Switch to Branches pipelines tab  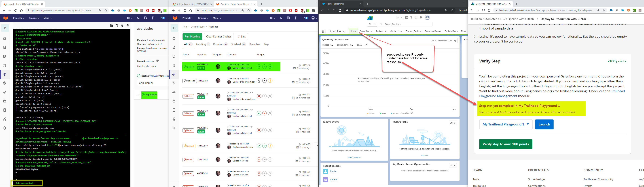point(255,44)
